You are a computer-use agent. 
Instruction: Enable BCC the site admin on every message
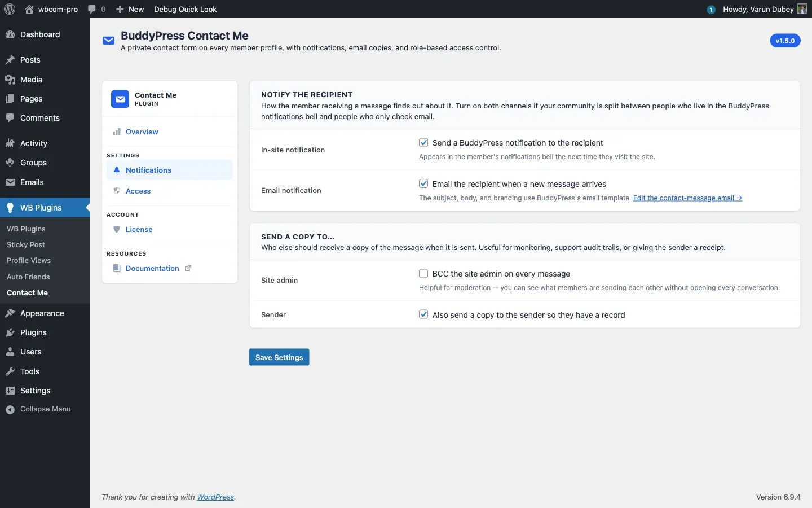pyautogui.click(x=423, y=274)
